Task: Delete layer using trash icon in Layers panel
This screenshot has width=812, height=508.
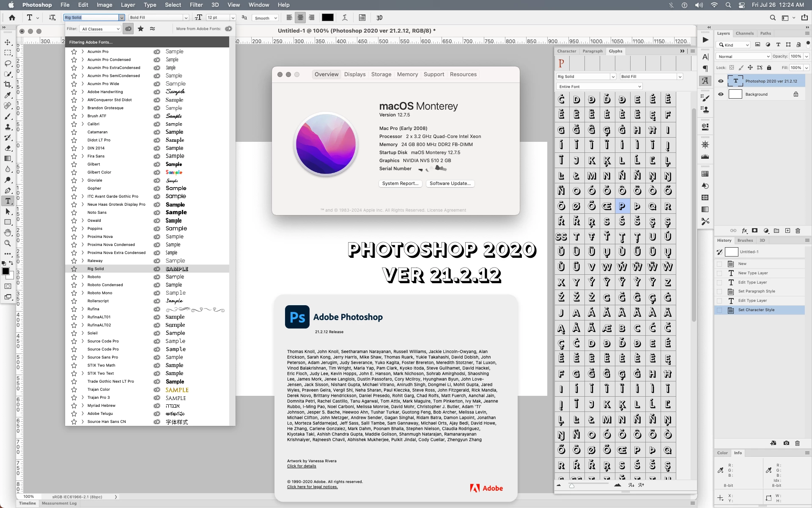Action: tap(798, 231)
